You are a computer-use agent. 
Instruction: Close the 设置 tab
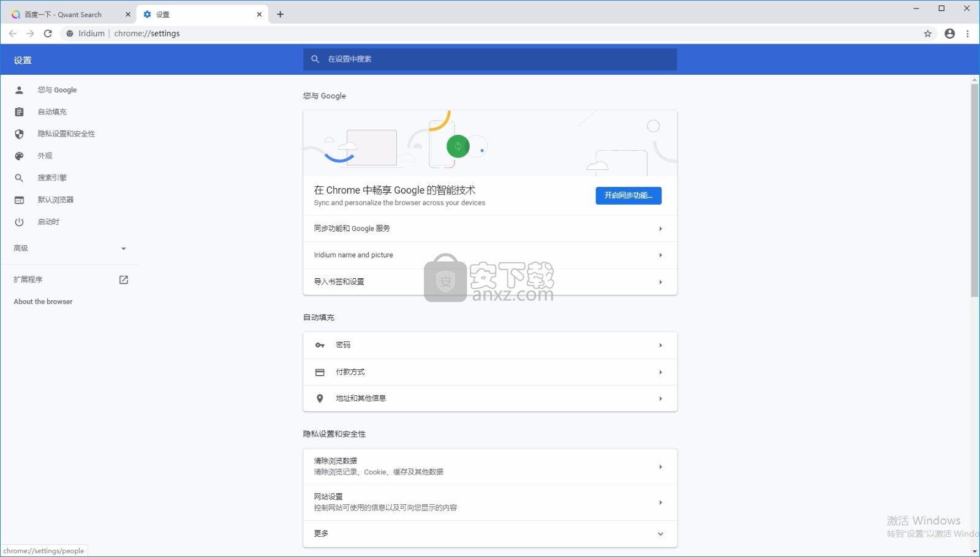click(x=260, y=14)
